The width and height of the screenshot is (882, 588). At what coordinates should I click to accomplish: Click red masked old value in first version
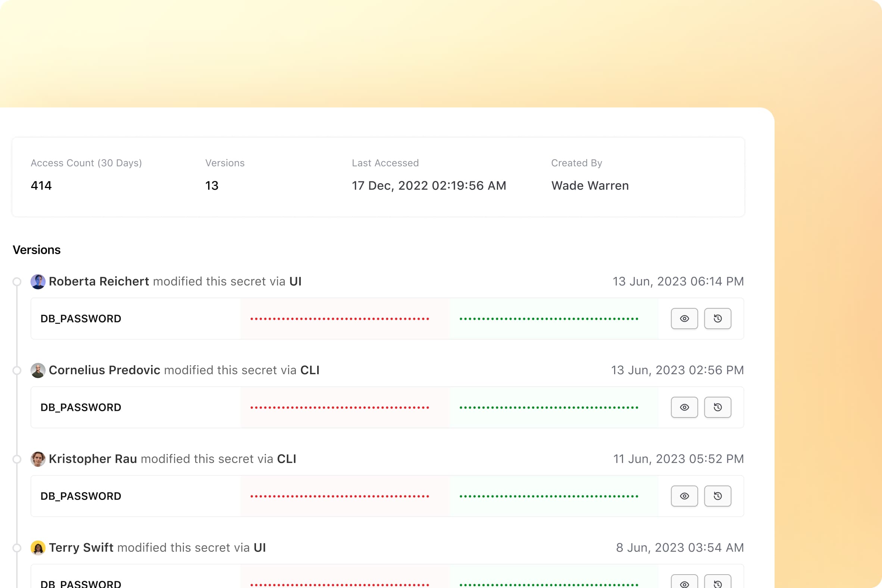(340, 319)
